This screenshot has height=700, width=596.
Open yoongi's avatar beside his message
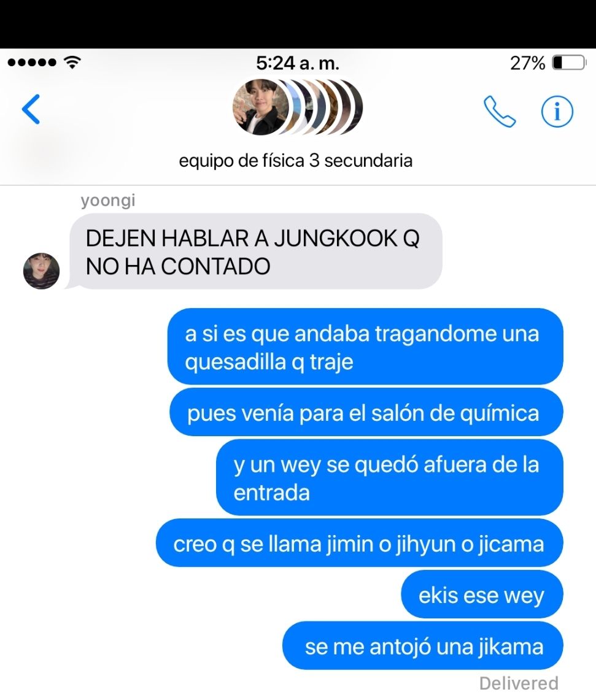point(42,271)
